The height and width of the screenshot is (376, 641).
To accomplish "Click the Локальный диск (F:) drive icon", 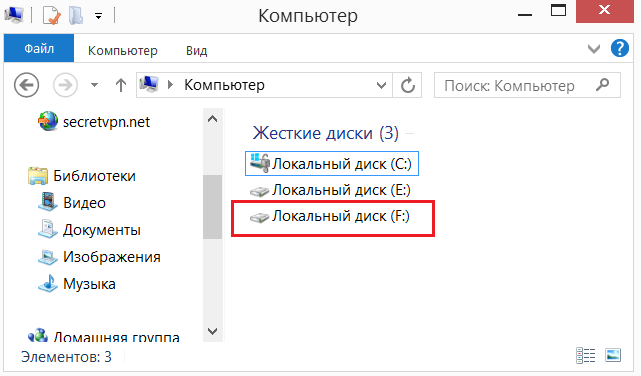I will coord(259,217).
